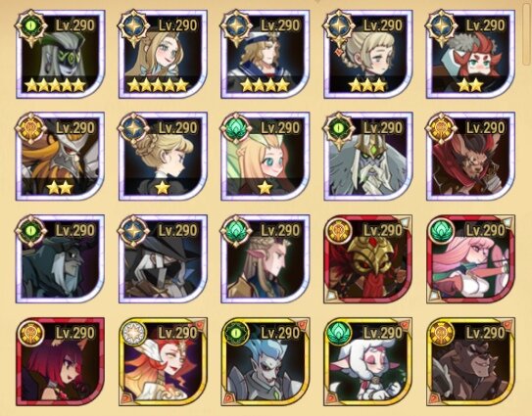This screenshot has height=416, width=532.
Task: Click the green eye faction badge on the first hero
Action: [x=31, y=26]
